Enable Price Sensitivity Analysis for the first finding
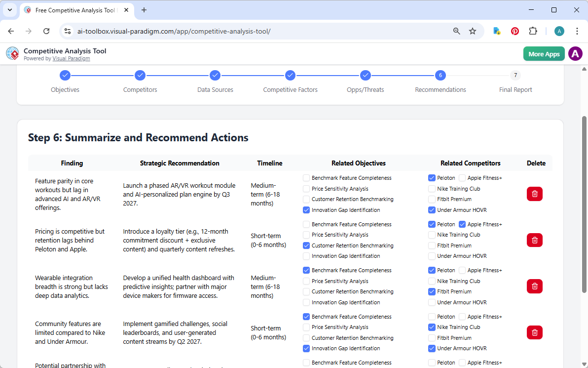 [x=305, y=188]
